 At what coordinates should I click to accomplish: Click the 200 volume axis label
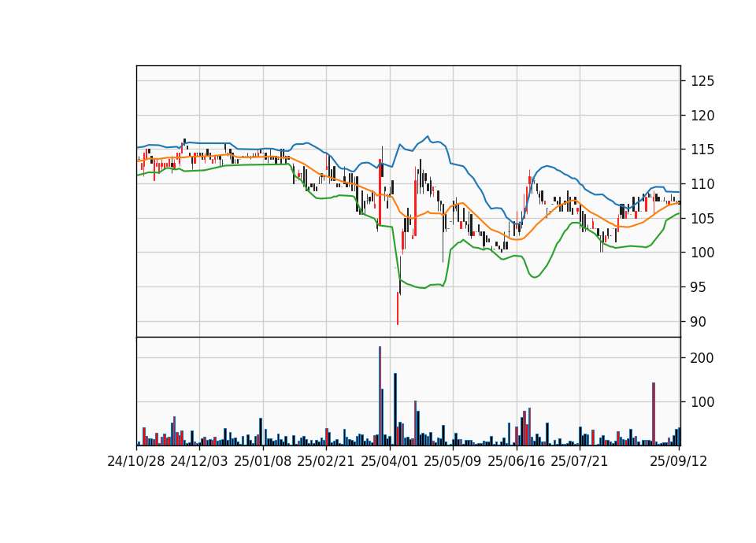click(x=702, y=358)
